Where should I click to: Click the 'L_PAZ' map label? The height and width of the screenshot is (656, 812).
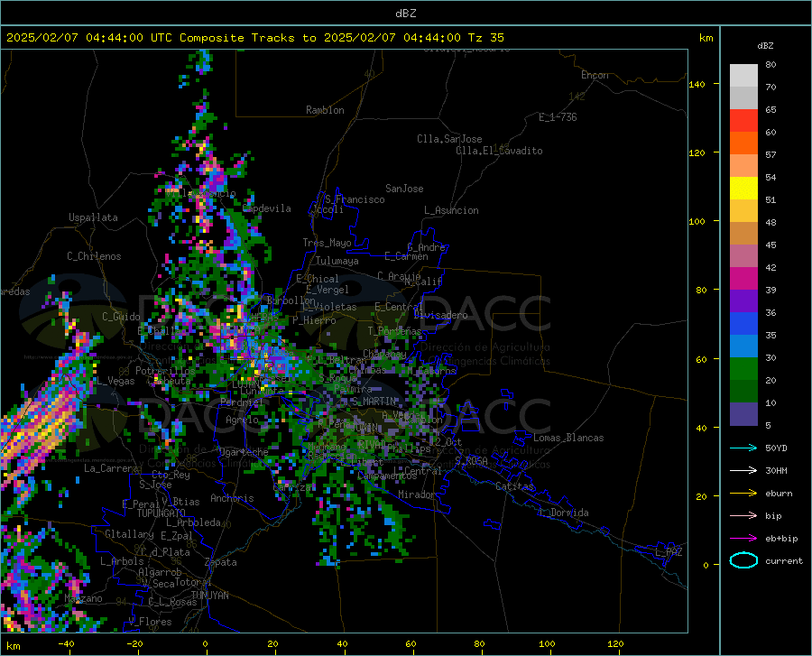click(x=669, y=552)
